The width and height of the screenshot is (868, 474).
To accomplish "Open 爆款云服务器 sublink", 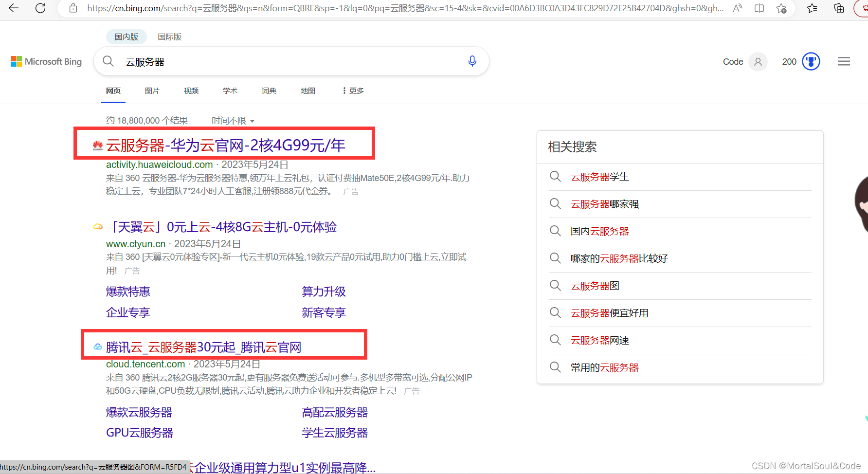I will coord(139,412).
